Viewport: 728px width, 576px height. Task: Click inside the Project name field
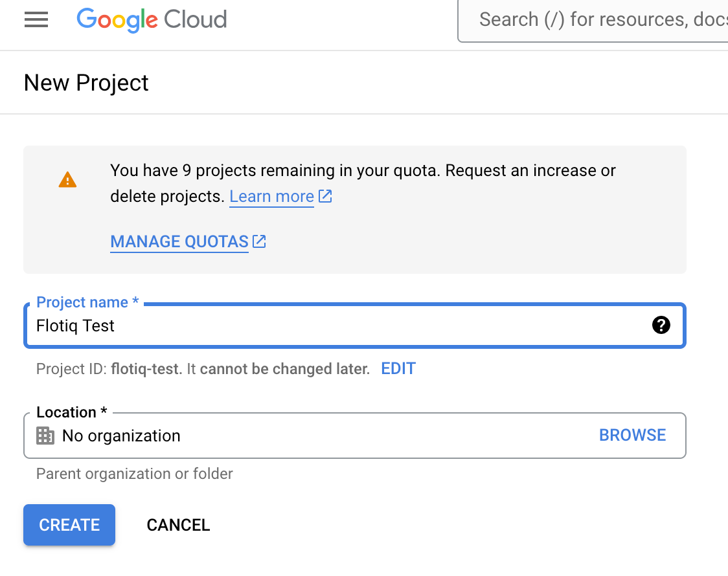coord(355,326)
